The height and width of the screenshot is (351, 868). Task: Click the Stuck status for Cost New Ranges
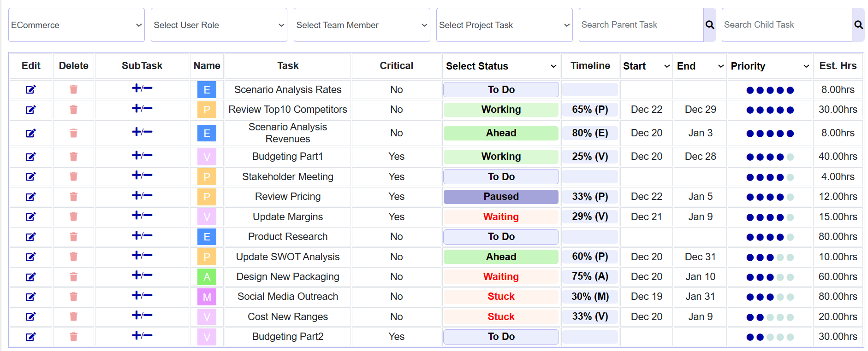pyautogui.click(x=501, y=317)
